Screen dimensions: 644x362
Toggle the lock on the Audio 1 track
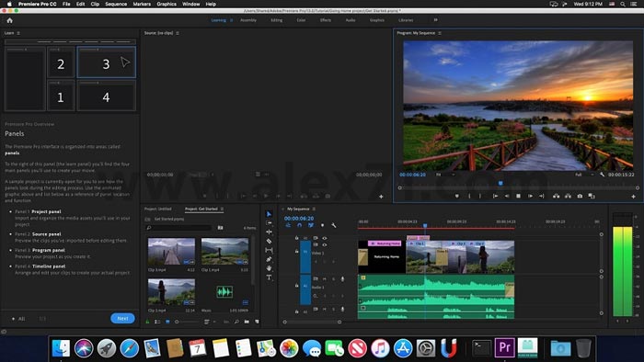[x=296, y=286]
